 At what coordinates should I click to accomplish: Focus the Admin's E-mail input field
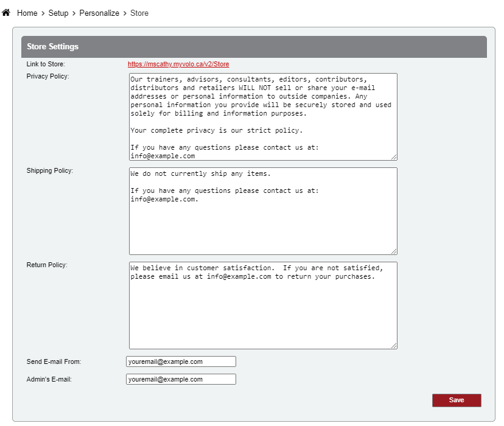pyautogui.click(x=181, y=379)
